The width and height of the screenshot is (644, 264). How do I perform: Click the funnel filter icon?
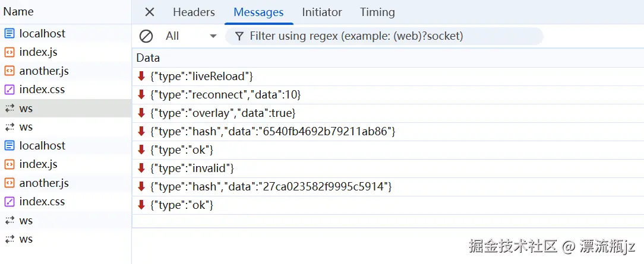click(x=239, y=36)
